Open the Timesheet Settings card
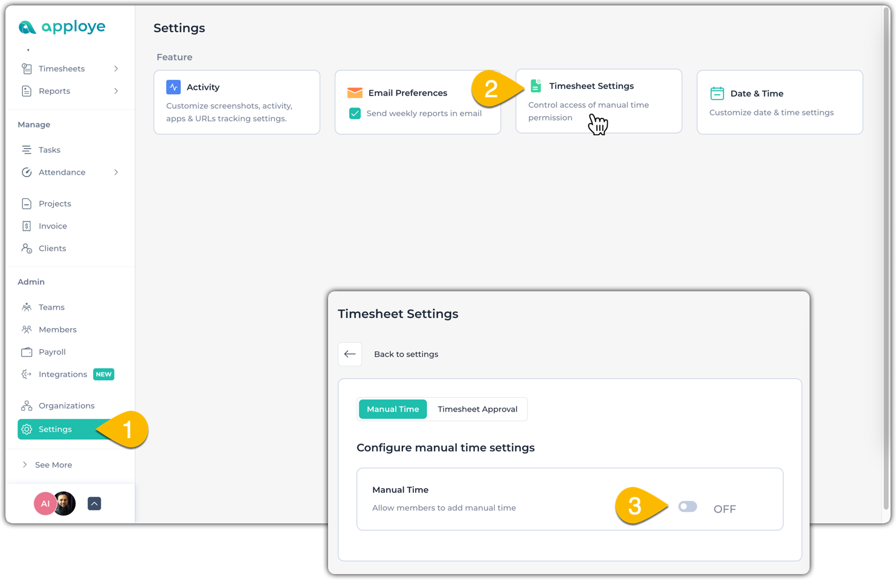The width and height of the screenshot is (896, 588). [599, 101]
